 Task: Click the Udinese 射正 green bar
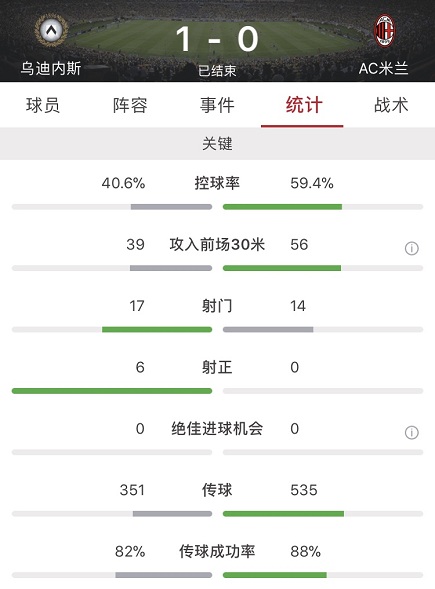112,391
